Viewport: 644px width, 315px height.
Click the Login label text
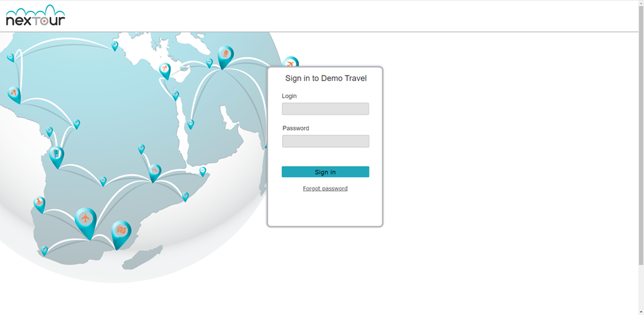click(x=289, y=96)
